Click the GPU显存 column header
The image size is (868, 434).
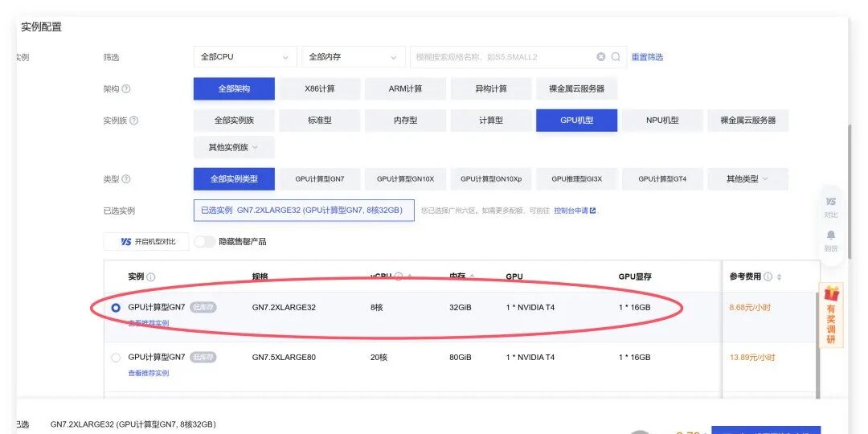coord(635,276)
